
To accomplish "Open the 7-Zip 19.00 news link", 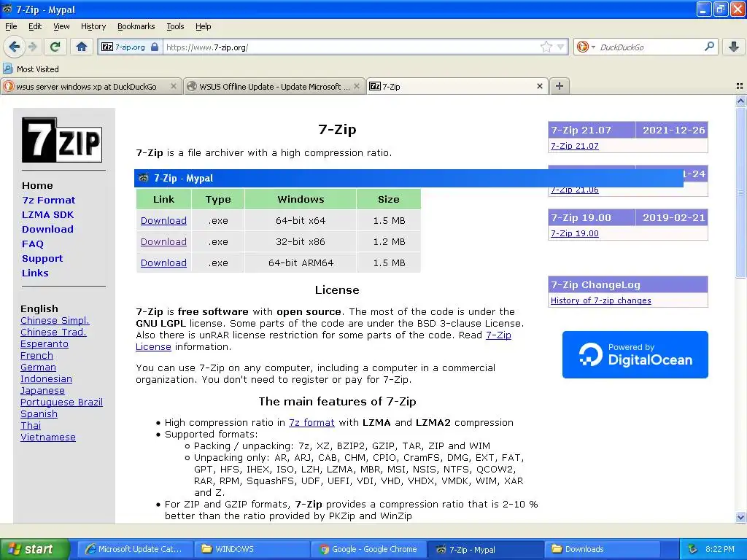I will tap(575, 233).
